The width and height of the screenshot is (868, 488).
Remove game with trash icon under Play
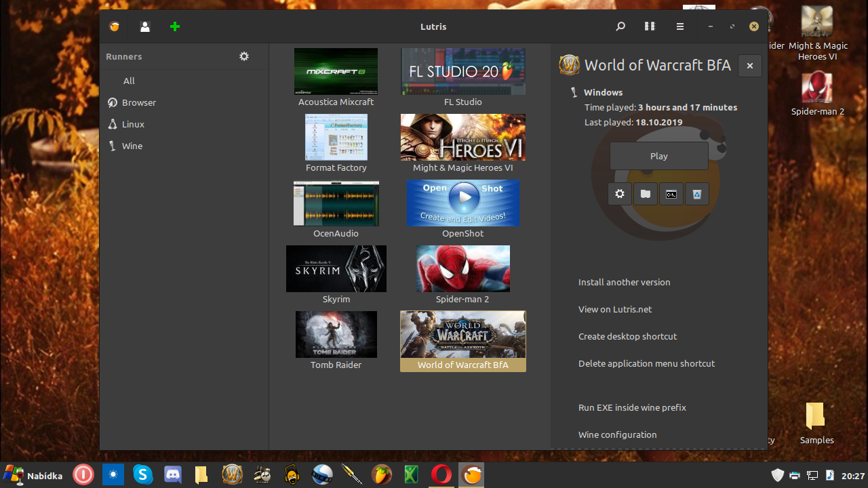697,194
